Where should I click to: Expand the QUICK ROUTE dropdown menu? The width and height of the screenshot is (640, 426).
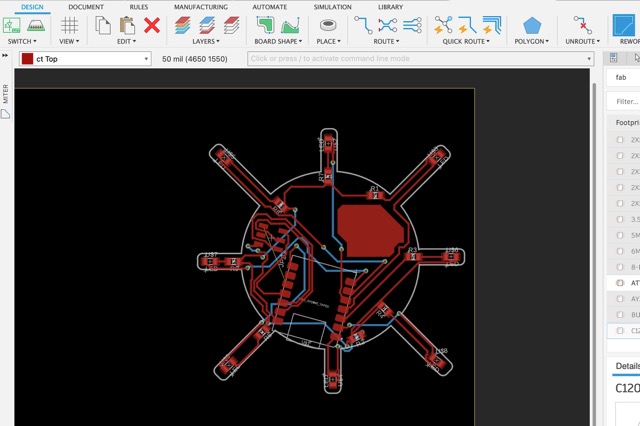[468, 42]
